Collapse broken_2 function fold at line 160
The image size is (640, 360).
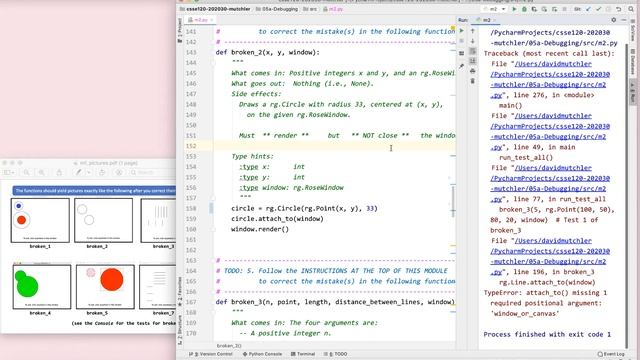[213, 229]
